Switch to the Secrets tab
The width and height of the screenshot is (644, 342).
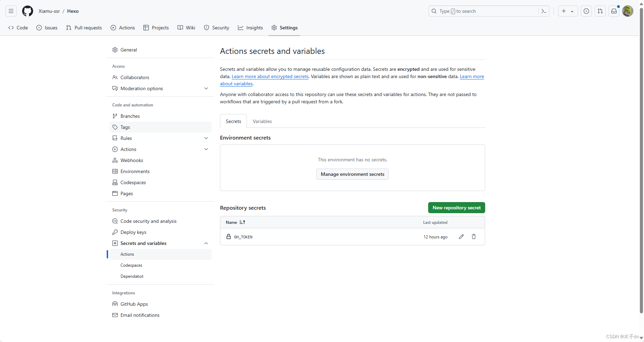[233, 121]
